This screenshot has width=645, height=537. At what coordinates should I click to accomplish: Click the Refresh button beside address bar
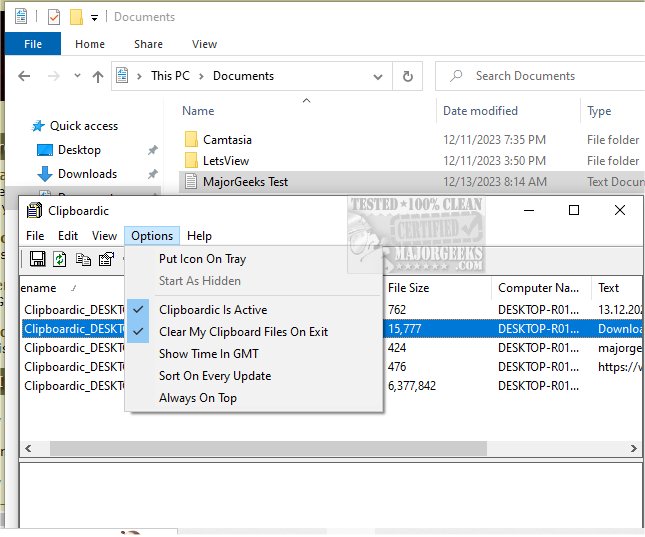(x=408, y=76)
